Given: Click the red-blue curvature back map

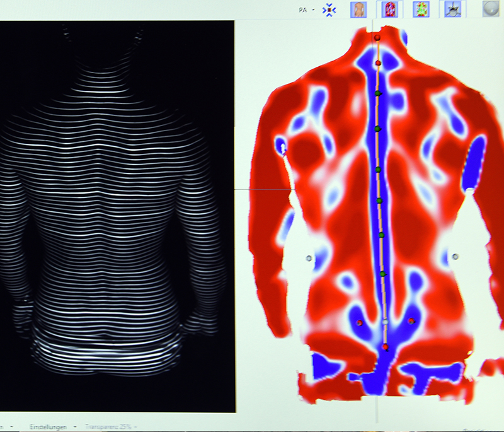Looking at the screenshot, I should point(376,216).
